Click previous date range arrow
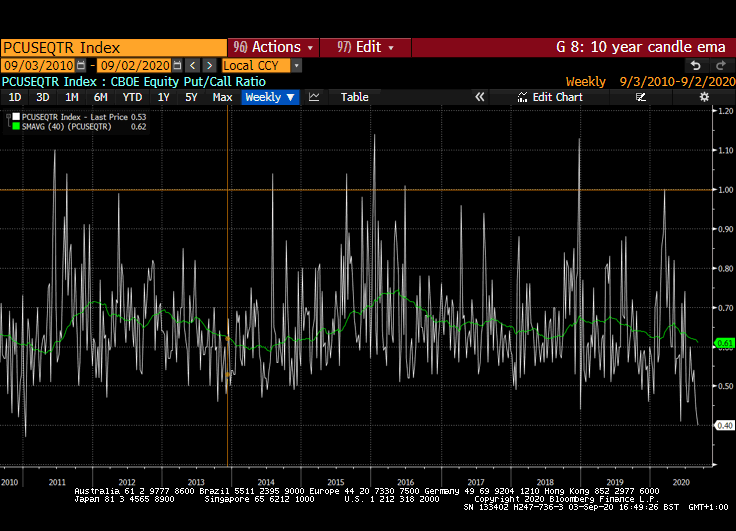This screenshot has height=531, width=736. coord(193,65)
